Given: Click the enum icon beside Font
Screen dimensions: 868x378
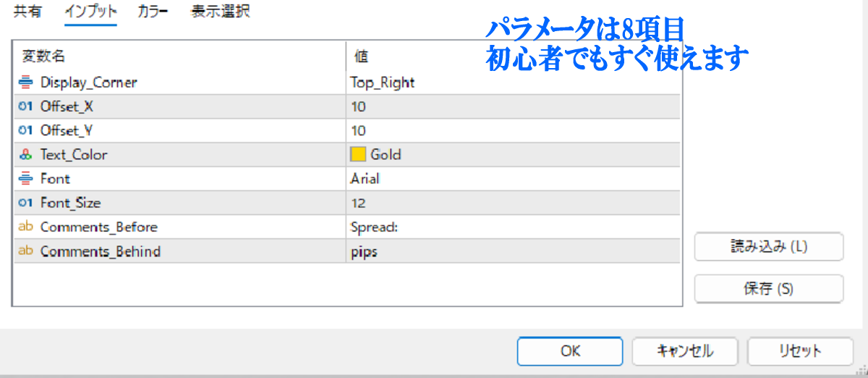Looking at the screenshot, I should tap(25, 178).
